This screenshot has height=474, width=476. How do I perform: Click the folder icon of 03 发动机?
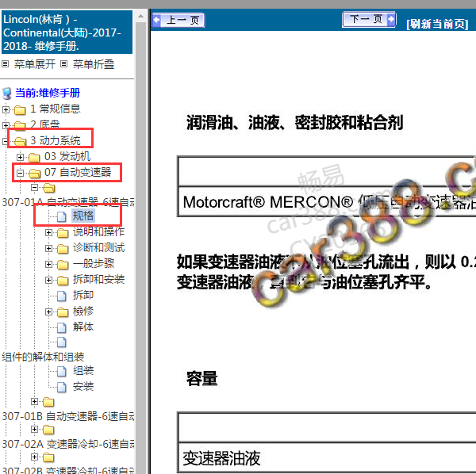point(34,158)
